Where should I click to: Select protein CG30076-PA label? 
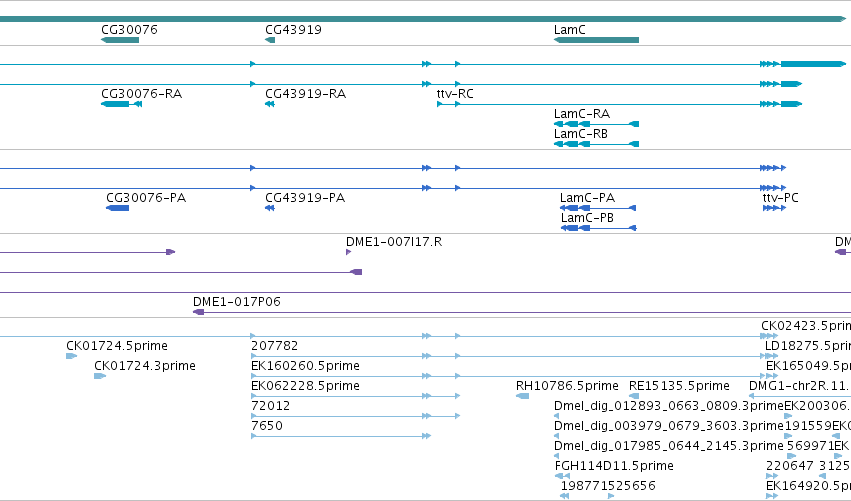pos(146,198)
